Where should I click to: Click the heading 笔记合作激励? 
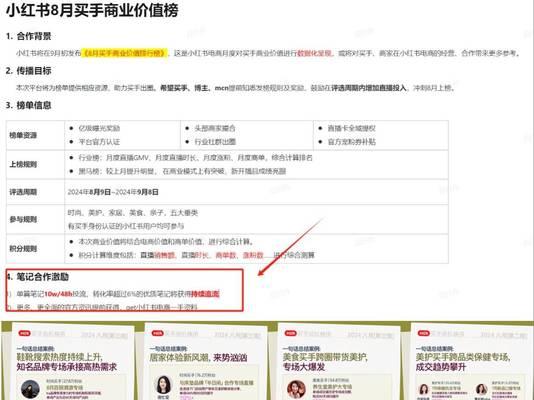point(43,277)
